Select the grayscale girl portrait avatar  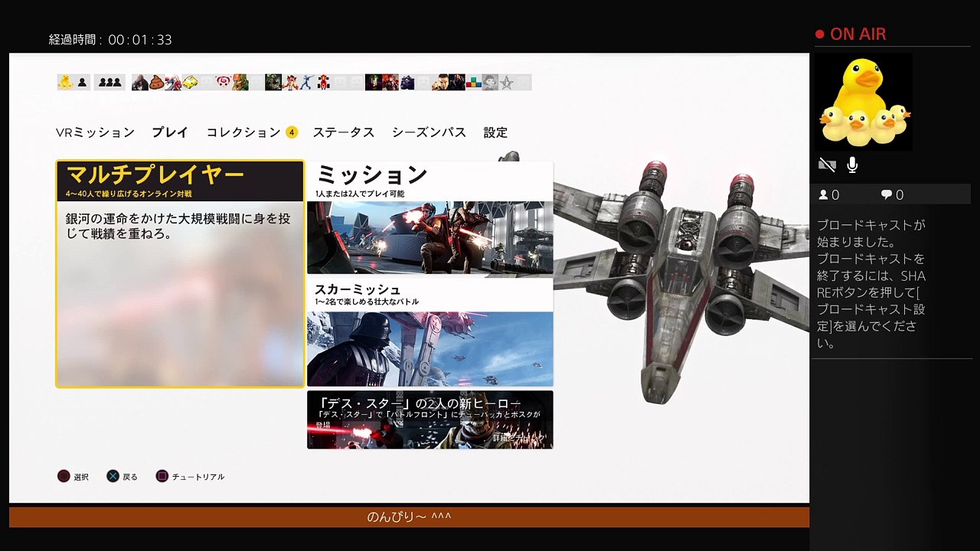pyautogui.click(x=490, y=83)
